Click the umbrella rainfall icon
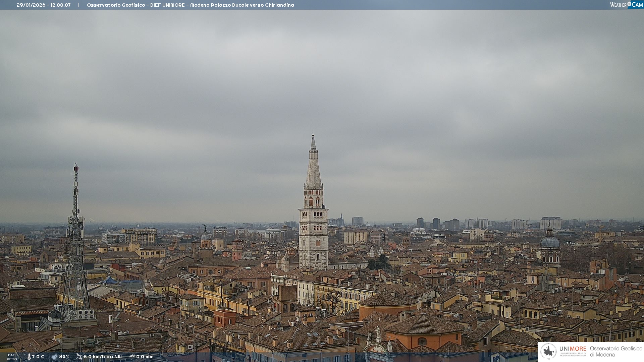This screenshot has width=644, height=362. tap(132, 357)
